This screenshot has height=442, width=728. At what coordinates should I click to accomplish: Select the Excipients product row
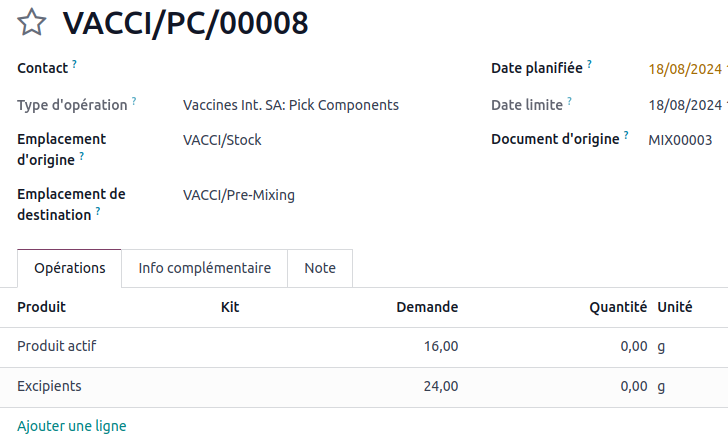(x=50, y=385)
